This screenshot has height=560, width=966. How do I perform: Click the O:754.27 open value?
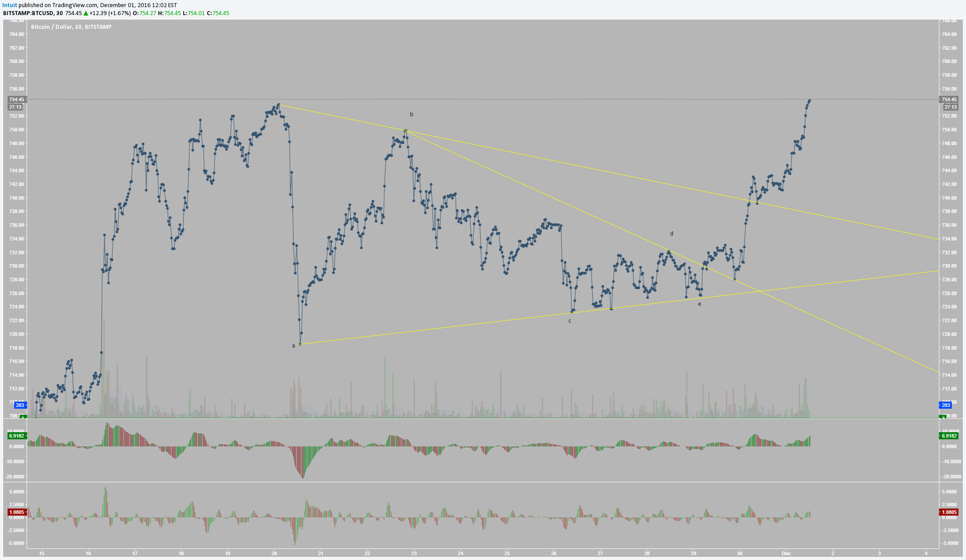click(144, 13)
